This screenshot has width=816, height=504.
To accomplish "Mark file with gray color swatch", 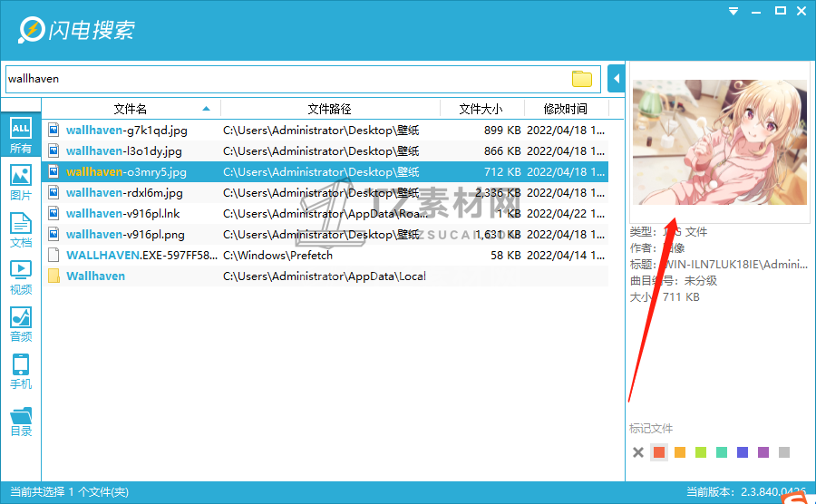I will pyautogui.click(x=783, y=452).
